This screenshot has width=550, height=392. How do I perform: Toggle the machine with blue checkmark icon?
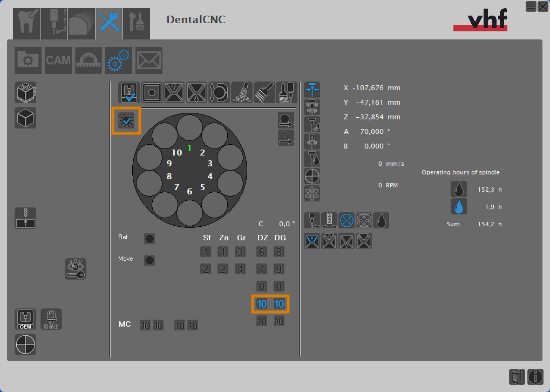(x=129, y=92)
